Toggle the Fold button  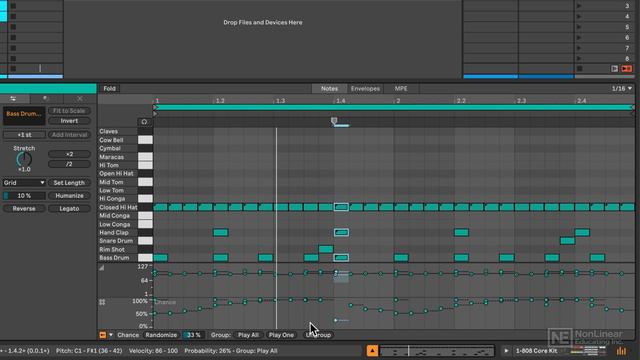click(x=109, y=89)
